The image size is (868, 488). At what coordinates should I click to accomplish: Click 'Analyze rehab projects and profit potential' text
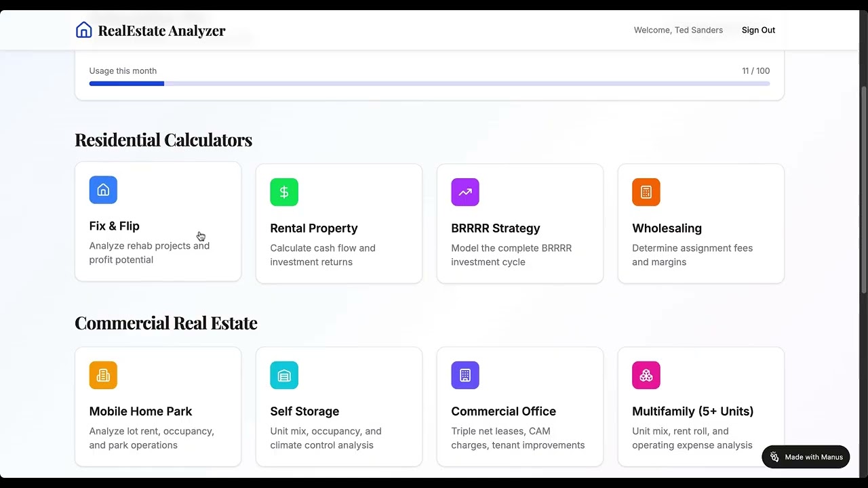click(x=149, y=253)
